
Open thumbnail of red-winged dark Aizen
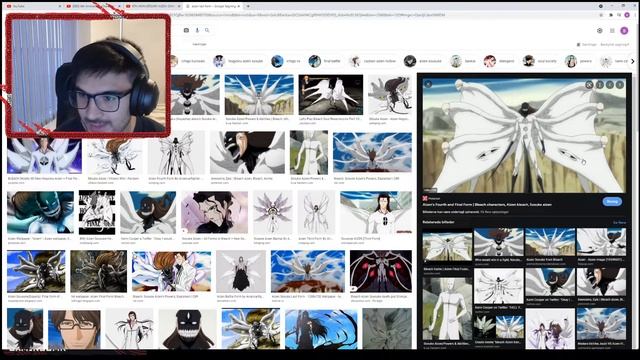point(381,271)
